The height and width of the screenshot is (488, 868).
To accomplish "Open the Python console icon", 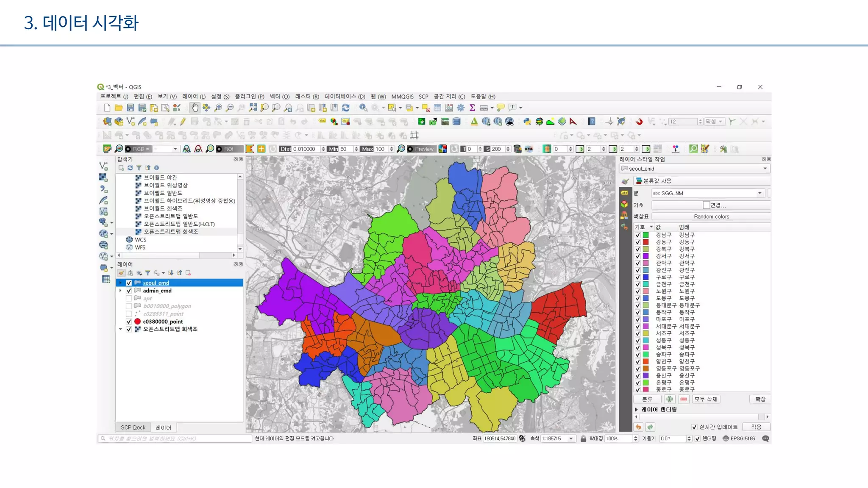I will 527,122.
